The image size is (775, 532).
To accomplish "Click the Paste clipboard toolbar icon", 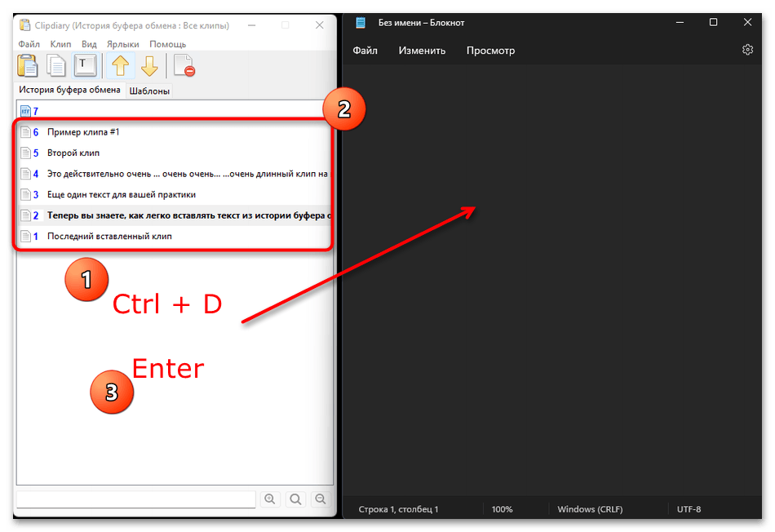I will coord(28,66).
